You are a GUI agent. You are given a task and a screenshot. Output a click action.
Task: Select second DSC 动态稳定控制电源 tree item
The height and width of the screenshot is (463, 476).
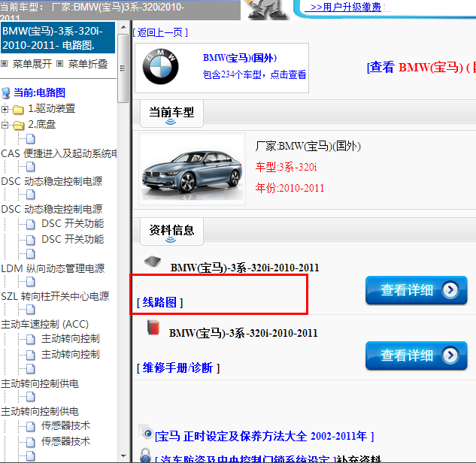pyautogui.click(x=52, y=210)
